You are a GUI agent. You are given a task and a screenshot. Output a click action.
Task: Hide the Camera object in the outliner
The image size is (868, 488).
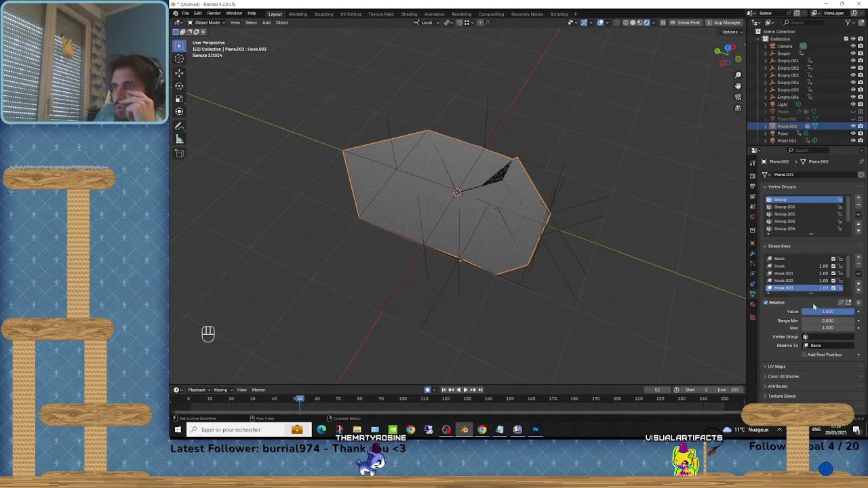click(853, 46)
